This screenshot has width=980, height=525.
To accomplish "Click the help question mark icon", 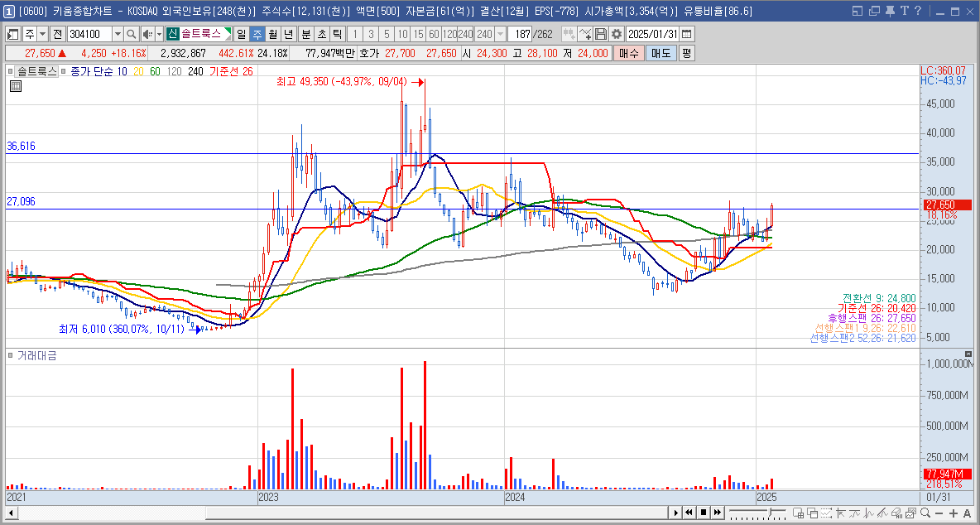I will coord(917,11).
